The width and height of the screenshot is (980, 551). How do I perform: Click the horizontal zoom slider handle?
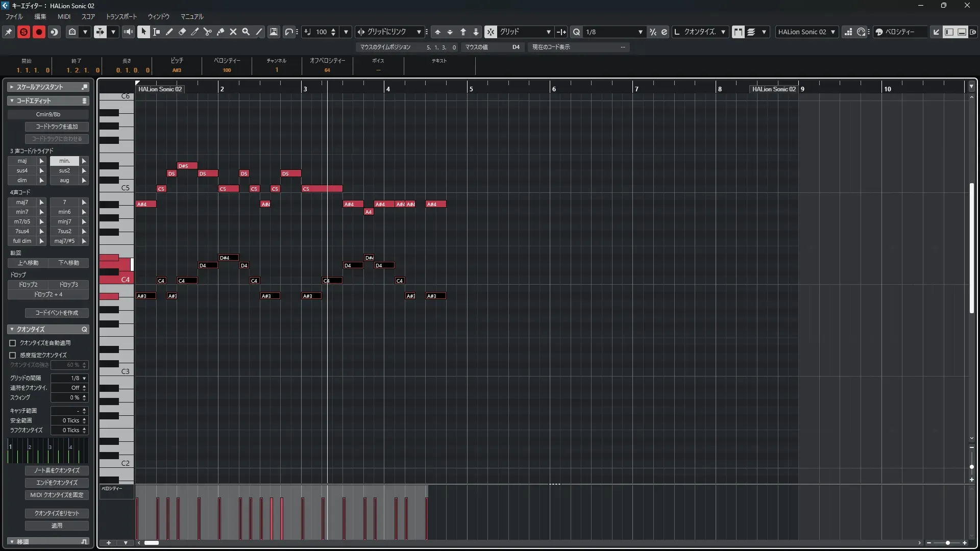click(x=948, y=543)
